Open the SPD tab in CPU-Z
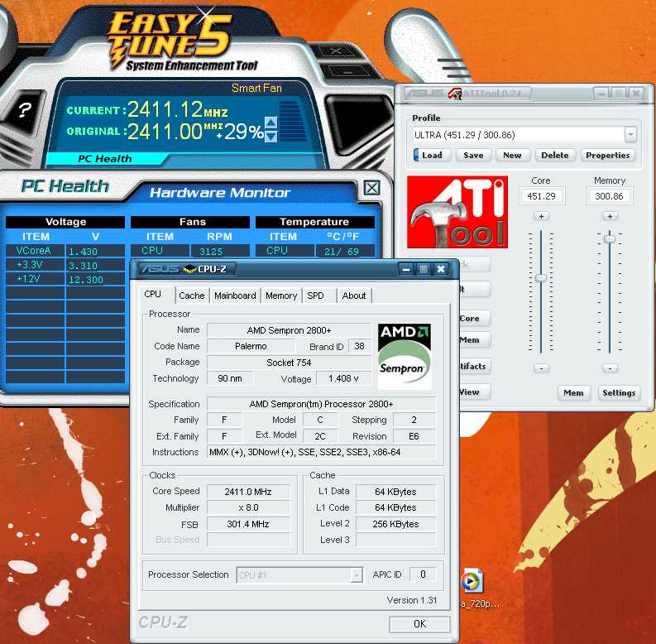Viewport: 656px width, 644px height. click(315, 296)
